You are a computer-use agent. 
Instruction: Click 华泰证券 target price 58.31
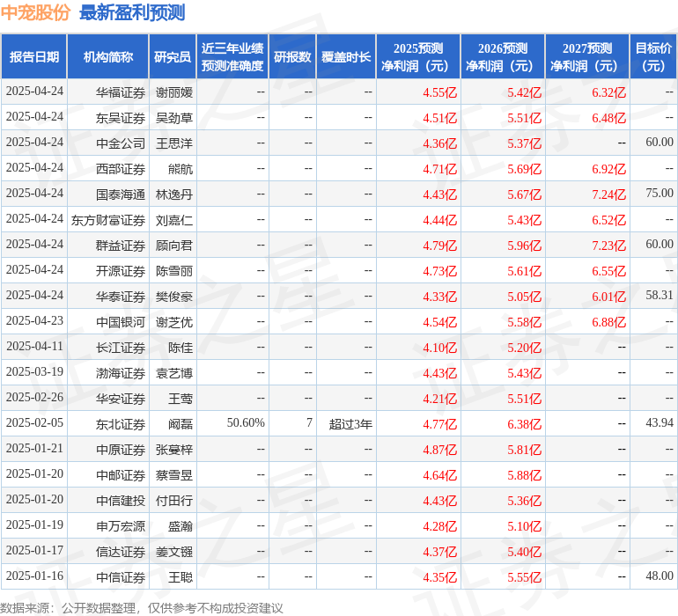660,295
